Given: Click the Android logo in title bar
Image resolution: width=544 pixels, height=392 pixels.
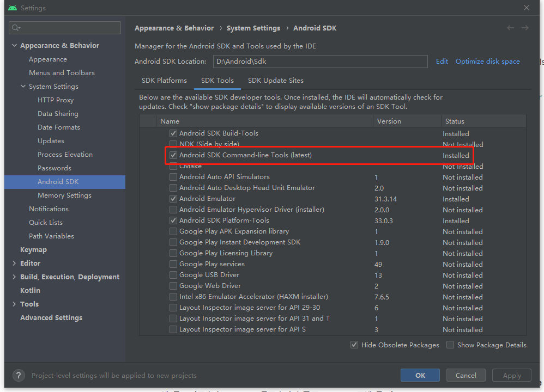Looking at the screenshot, I should click(13, 8).
